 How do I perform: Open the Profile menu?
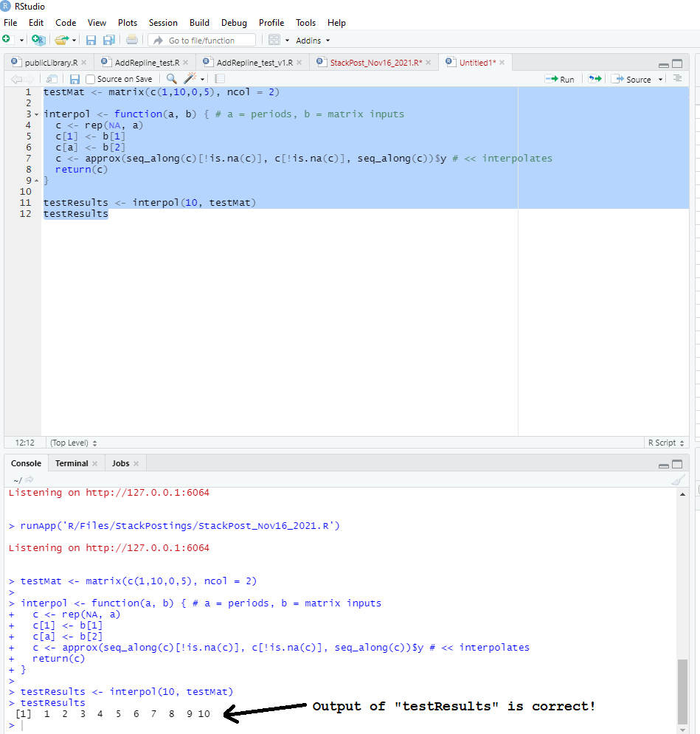pyautogui.click(x=271, y=22)
